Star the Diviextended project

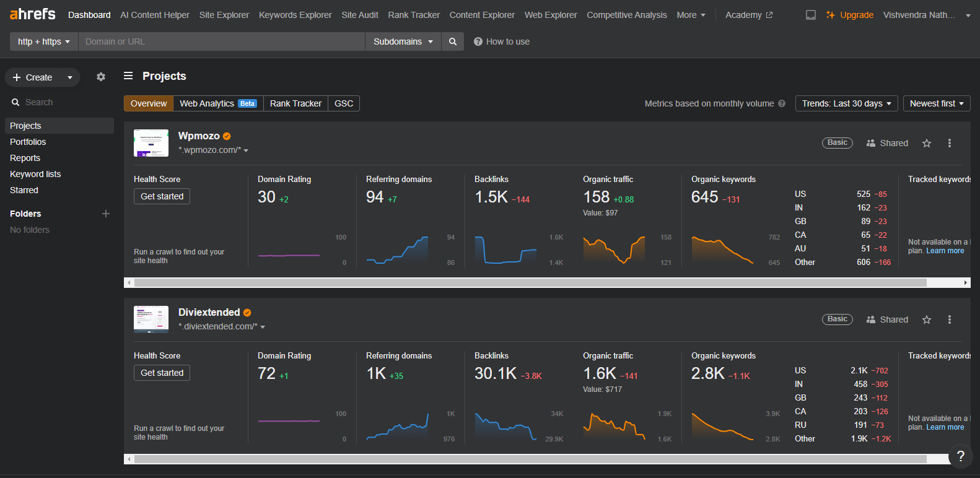coord(927,319)
